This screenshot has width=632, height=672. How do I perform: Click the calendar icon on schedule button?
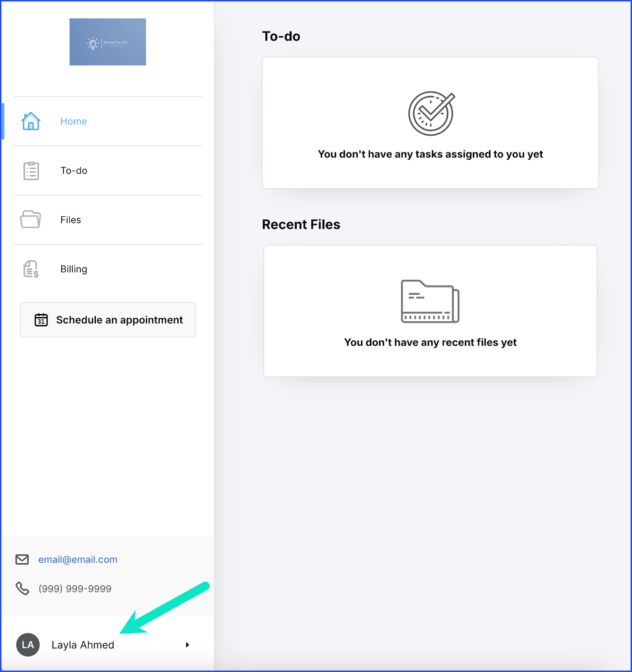pos(41,320)
